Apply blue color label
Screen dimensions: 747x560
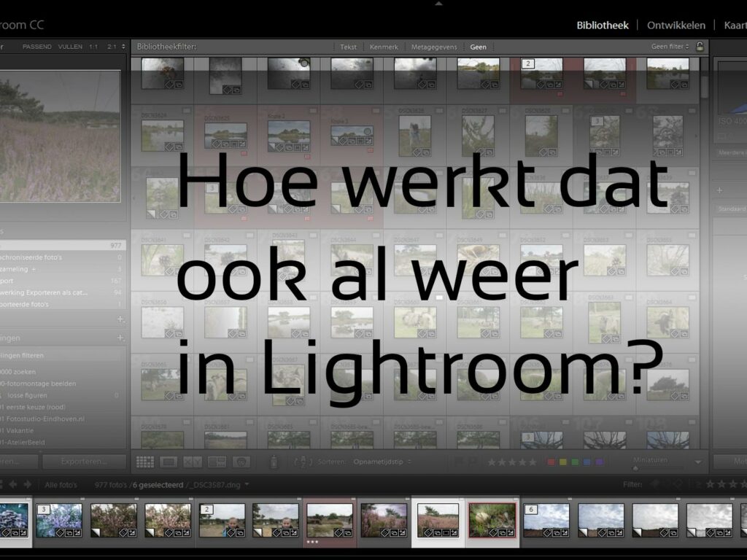click(587, 462)
